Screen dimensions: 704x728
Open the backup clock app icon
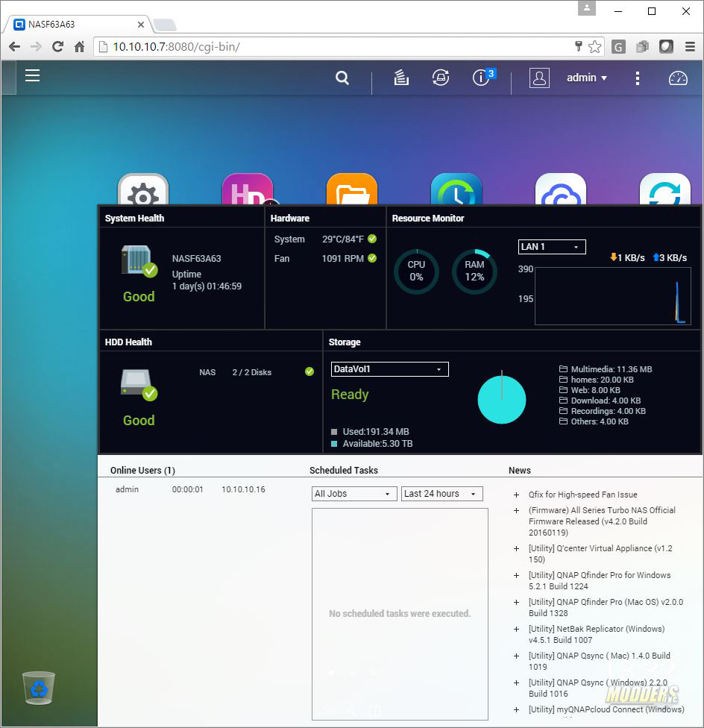(x=456, y=189)
